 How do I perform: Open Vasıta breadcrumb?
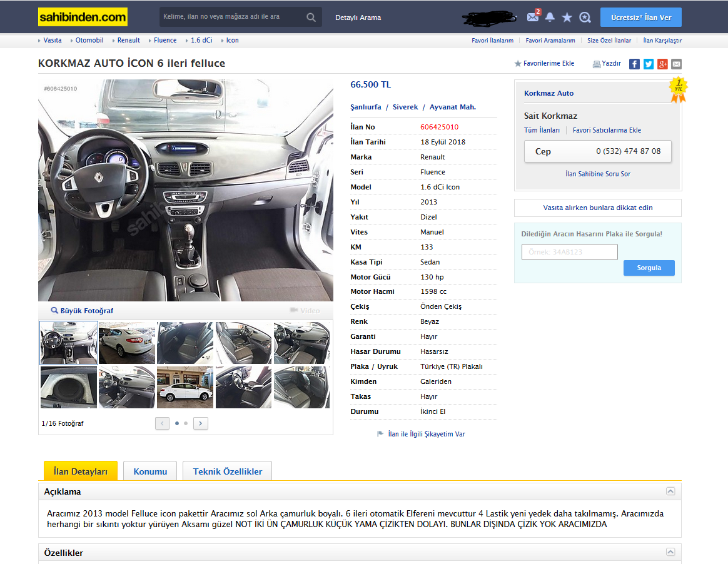click(53, 41)
